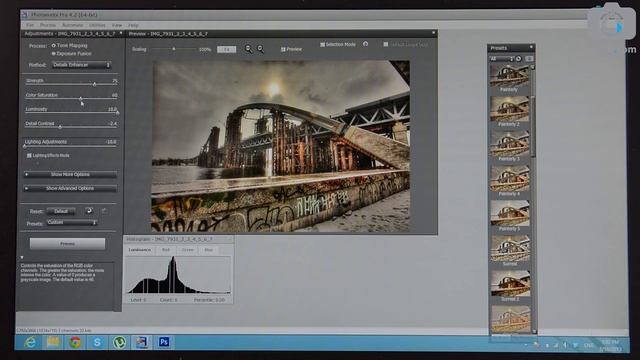Select the Surreal preset thumbnail
The width and height of the screenshot is (640, 360).
click(x=510, y=249)
